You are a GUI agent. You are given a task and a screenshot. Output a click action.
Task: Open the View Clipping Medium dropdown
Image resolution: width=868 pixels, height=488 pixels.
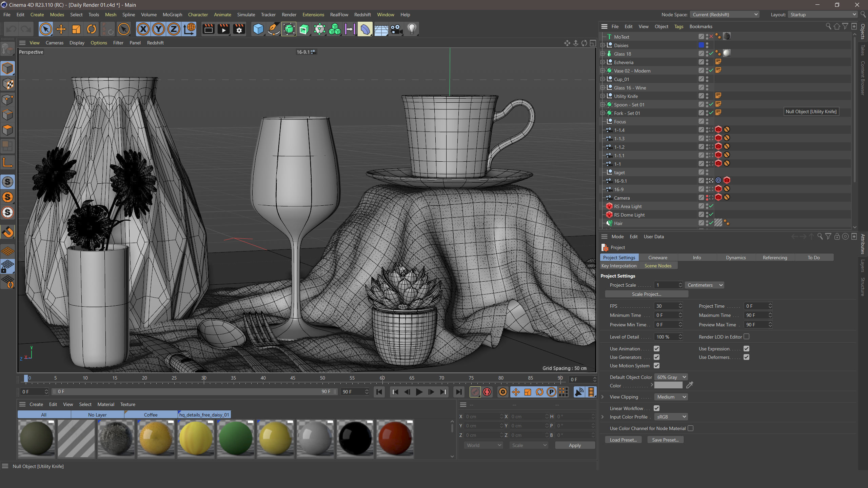click(671, 397)
